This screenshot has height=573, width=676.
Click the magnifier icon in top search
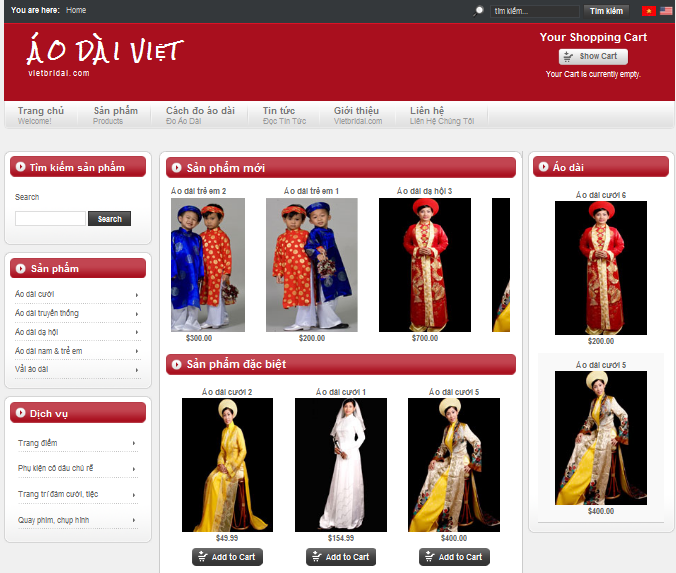click(479, 11)
